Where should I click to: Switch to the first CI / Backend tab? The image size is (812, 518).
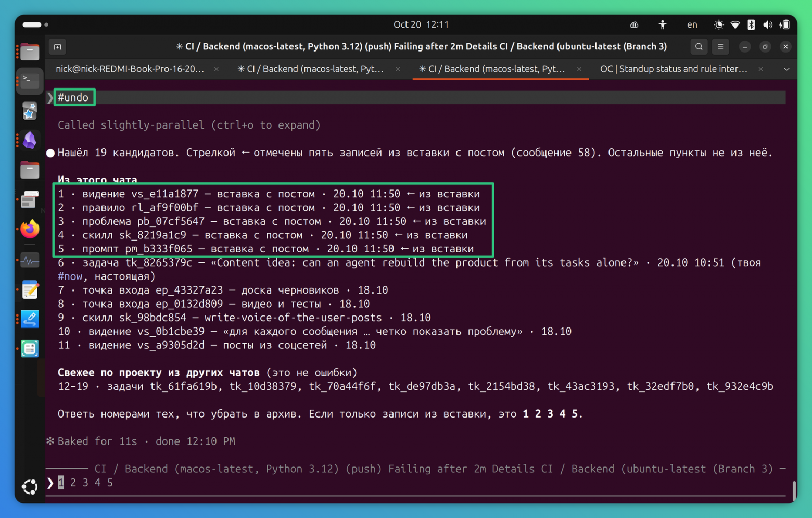point(311,69)
